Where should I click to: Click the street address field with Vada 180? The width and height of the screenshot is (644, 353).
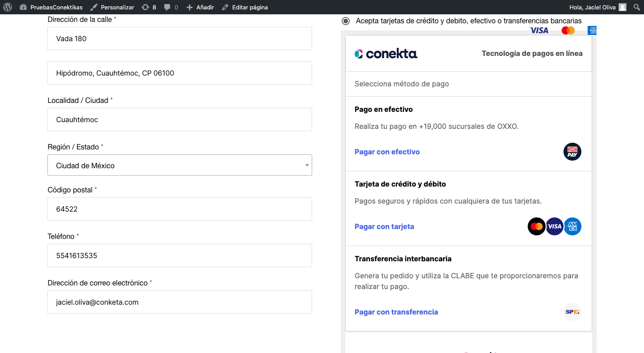click(x=180, y=38)
